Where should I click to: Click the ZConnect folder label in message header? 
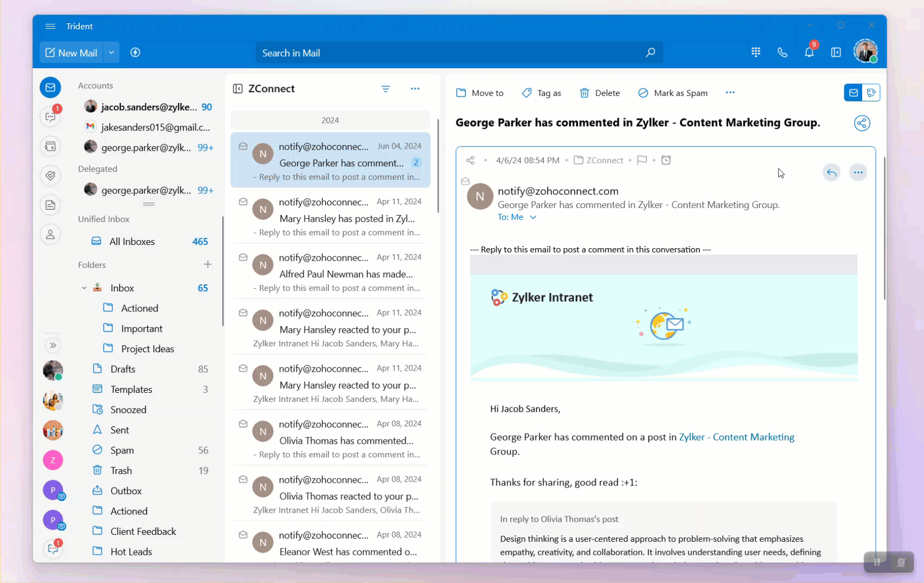pos(599,160)
